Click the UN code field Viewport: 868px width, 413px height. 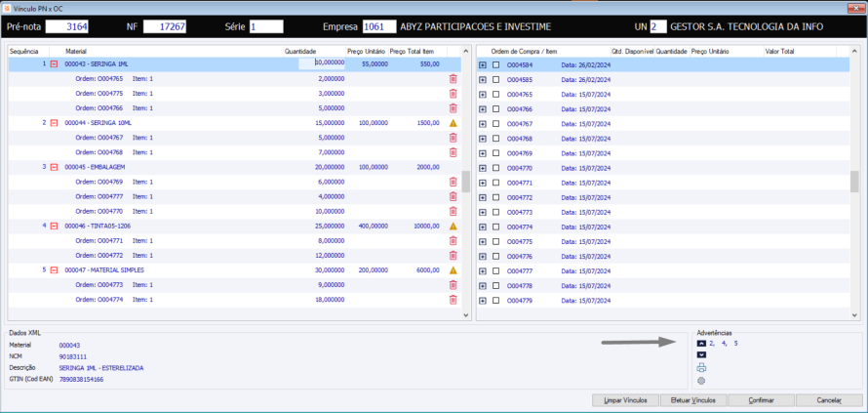(x=658, y=26)
